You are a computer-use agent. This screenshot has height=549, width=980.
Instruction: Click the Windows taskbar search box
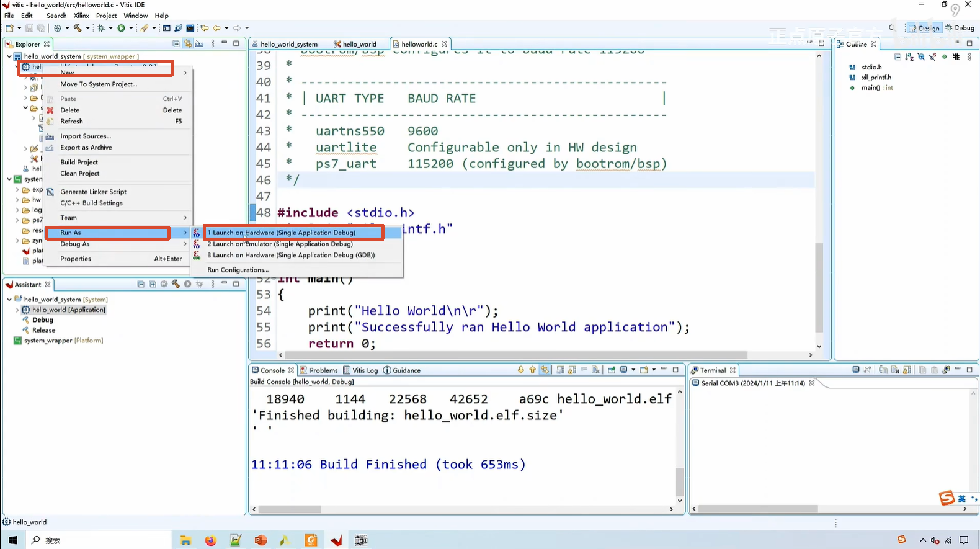(x=99, y=540)
